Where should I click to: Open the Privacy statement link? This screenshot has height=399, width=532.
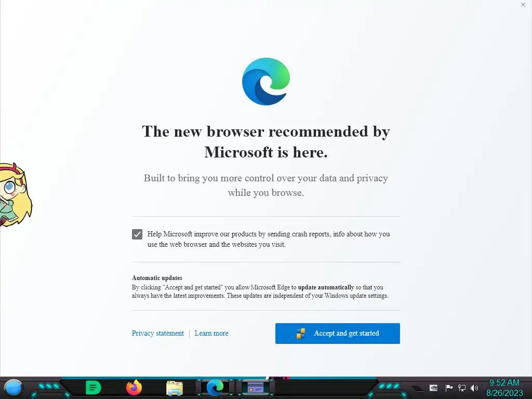point(158,333)
